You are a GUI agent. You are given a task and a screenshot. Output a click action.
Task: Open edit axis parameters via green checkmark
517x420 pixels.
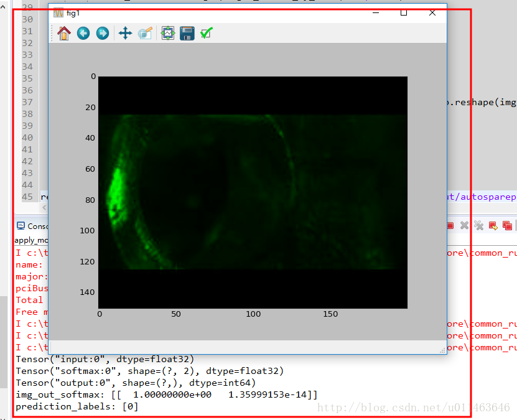[x=207, y=34]
